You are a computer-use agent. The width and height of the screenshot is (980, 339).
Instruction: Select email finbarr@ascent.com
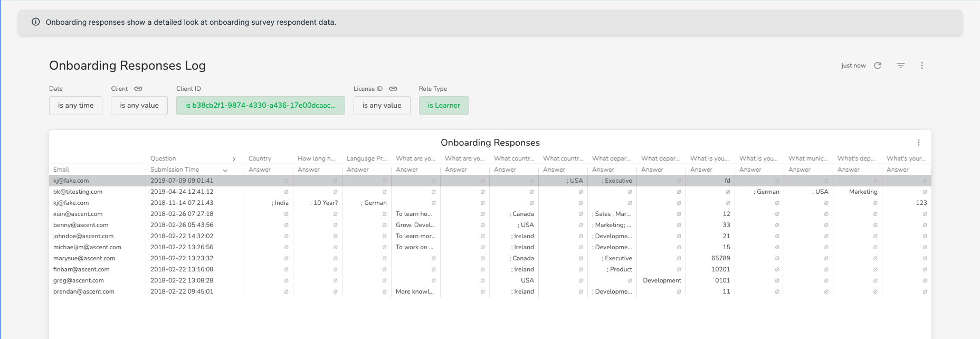[x=81, y=269]
